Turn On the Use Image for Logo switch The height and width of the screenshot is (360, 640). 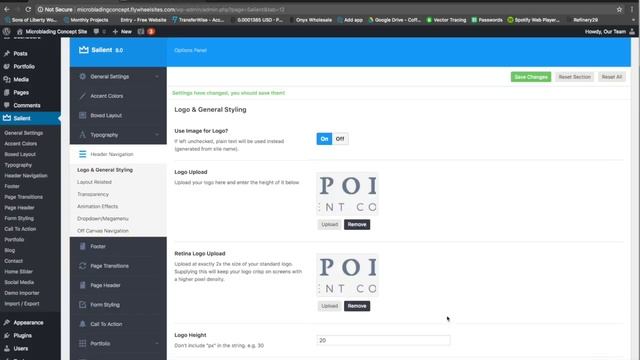[324, 139]
